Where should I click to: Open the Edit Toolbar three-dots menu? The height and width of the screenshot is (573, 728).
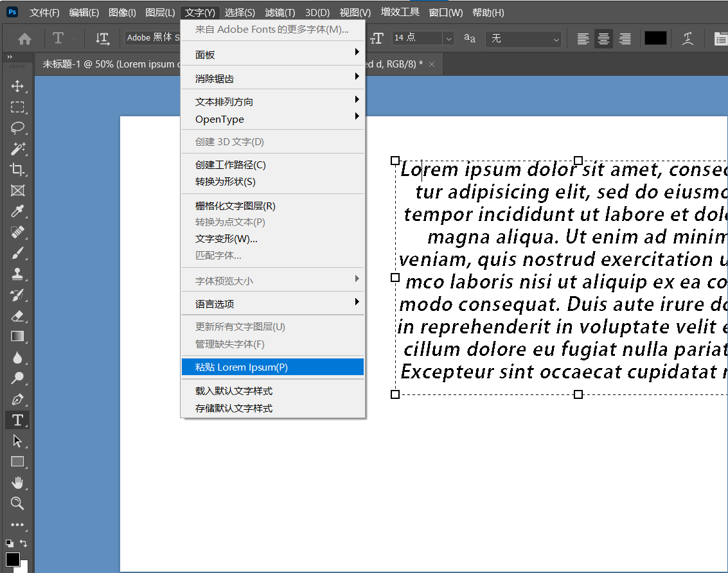point(17,525)
